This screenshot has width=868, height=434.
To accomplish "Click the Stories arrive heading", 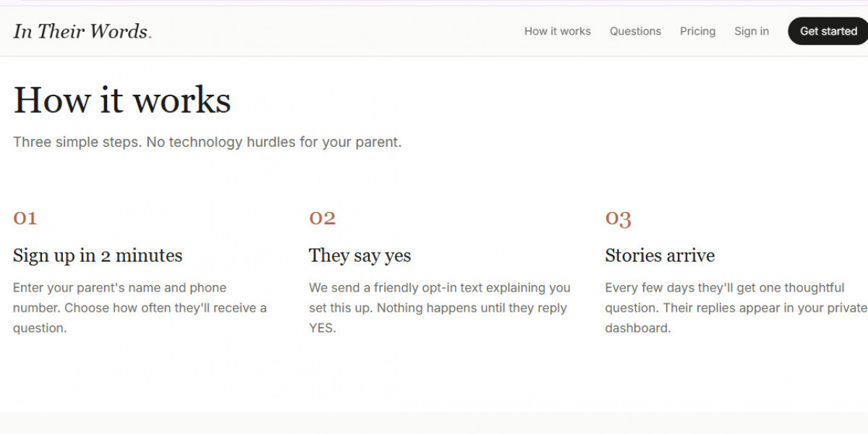I will (660, 255).
